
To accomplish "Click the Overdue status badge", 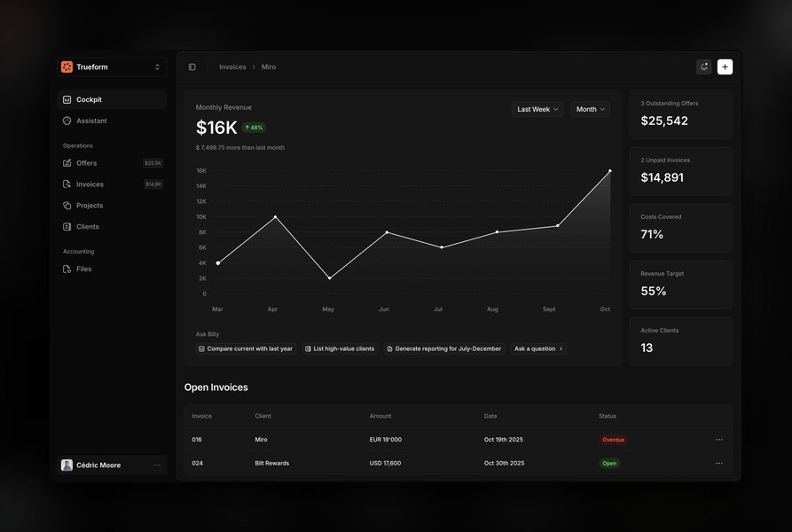I will (613, 440).
